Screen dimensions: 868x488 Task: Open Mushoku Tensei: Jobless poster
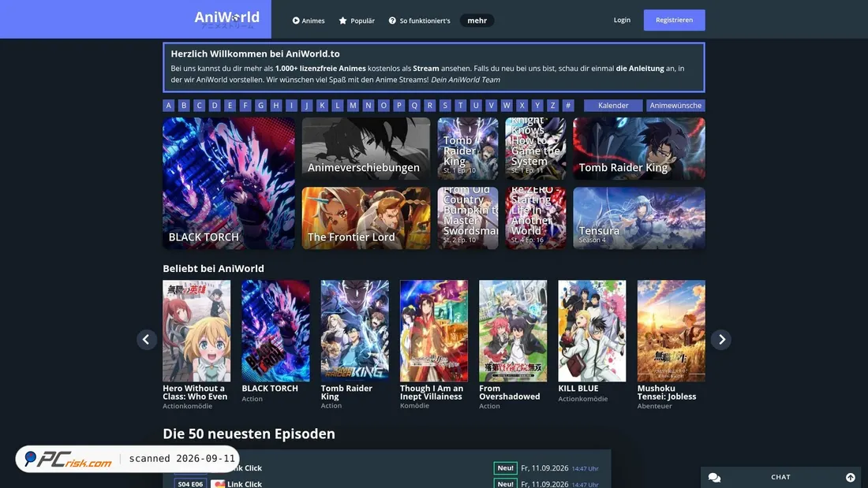click(671, 330)
